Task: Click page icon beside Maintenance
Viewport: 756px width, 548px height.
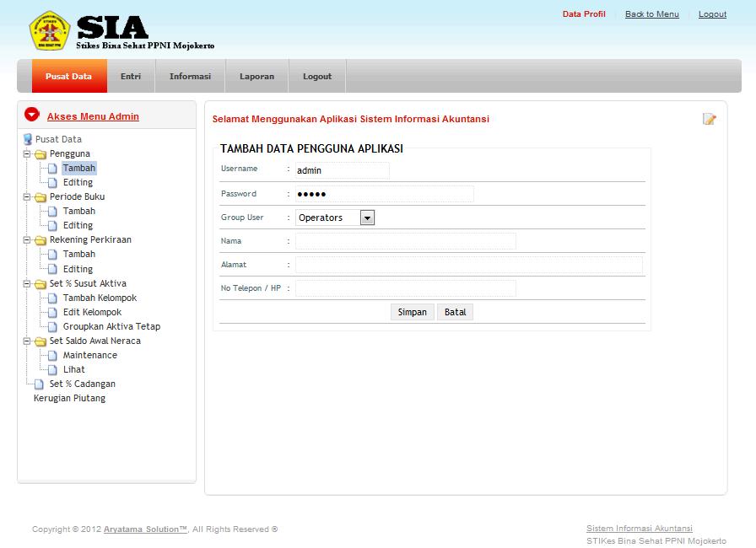Action: pos(52,356)
